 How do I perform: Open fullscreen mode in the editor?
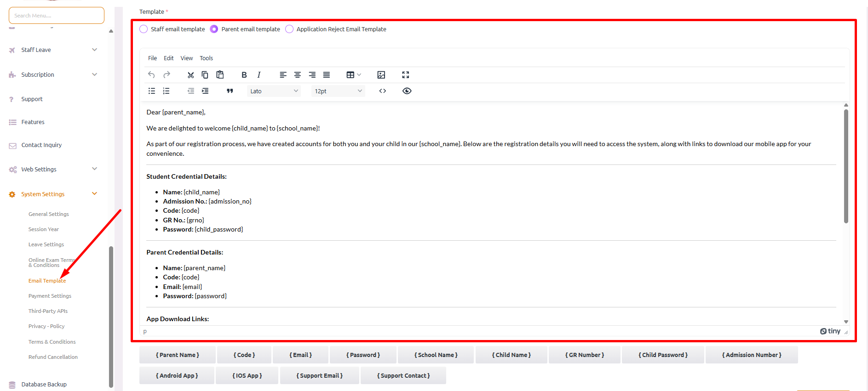click(405, 75)
